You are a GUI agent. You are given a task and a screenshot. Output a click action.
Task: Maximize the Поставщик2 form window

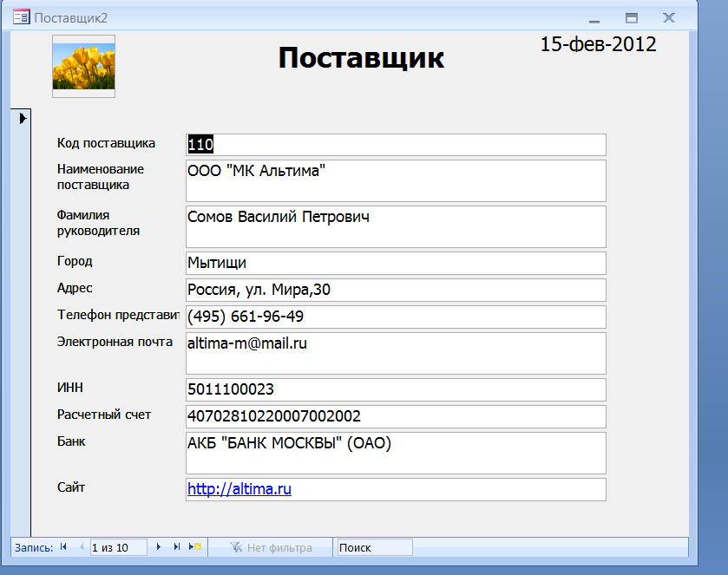pyautogui.click(x=632, y=18)
